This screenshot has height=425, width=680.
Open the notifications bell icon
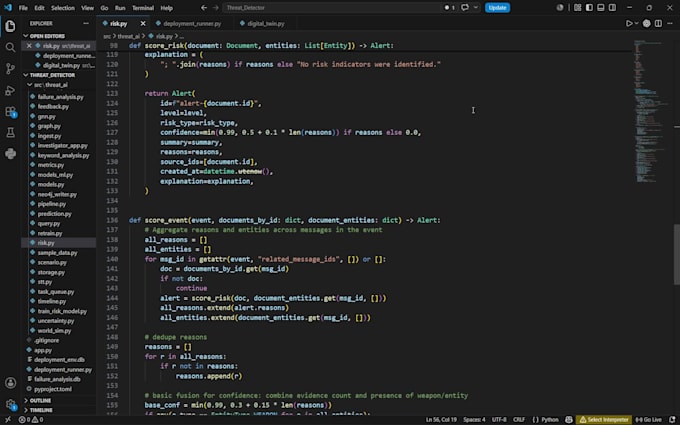[x=672, y=420]
